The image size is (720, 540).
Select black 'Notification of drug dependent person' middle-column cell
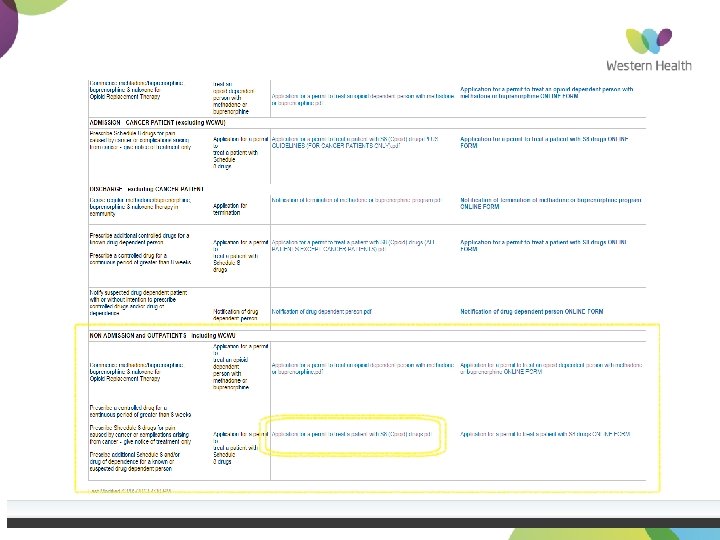pyautogui.click(x=236, y=315)
